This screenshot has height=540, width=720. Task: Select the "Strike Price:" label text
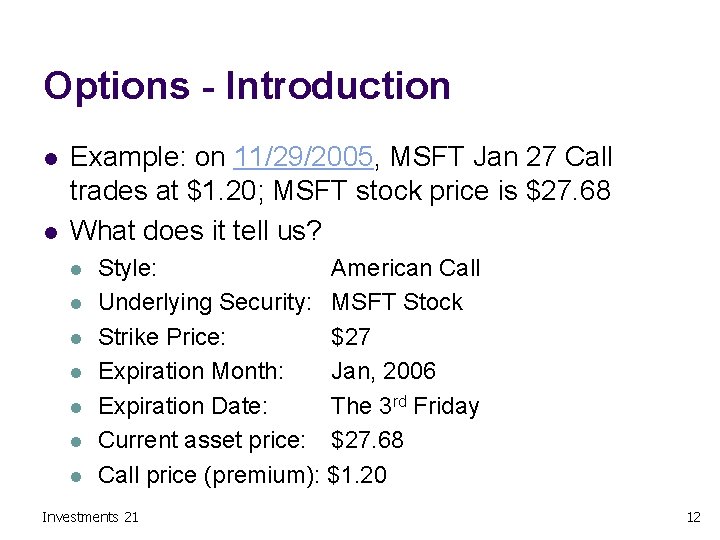[x=162, y=337]
